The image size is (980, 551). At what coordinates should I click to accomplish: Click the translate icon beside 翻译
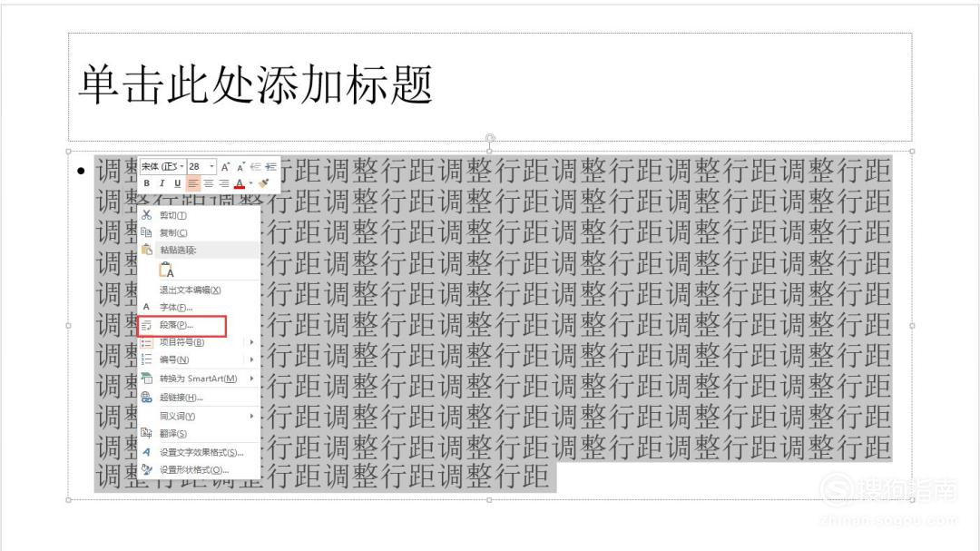pyautogui.click(x=146, y=433)
